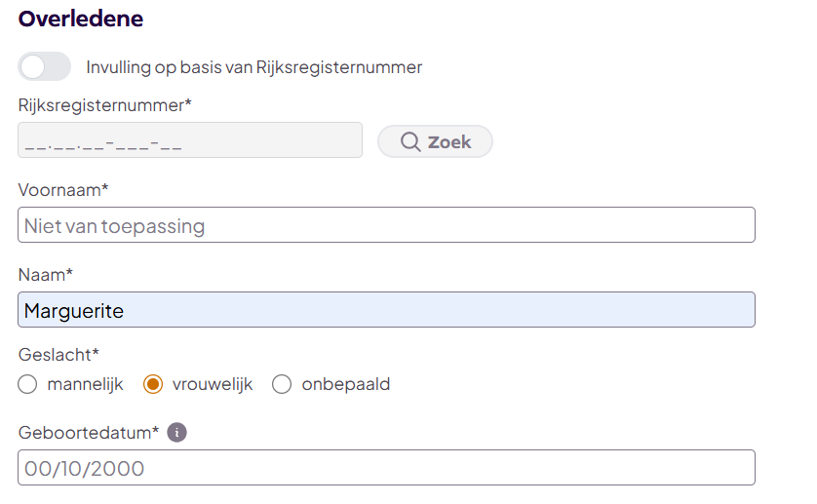Click the 'Geboortedatum*' field label

(89, 432)
